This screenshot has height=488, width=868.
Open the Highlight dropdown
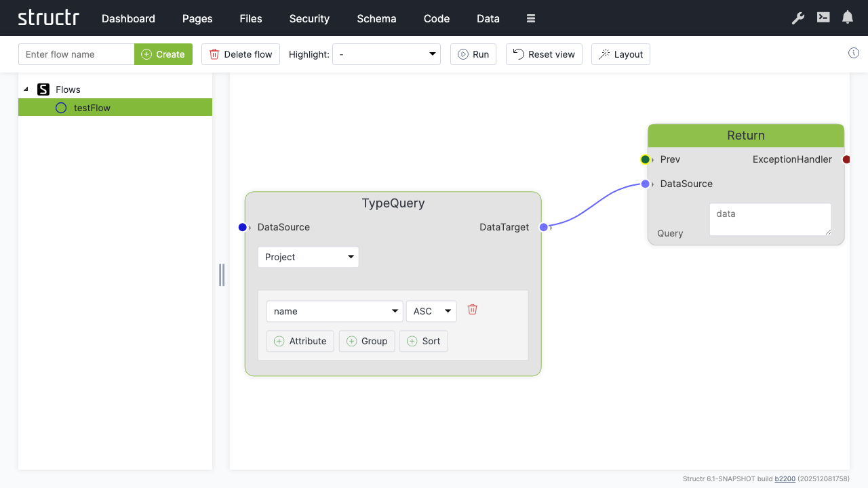(387, 54)
